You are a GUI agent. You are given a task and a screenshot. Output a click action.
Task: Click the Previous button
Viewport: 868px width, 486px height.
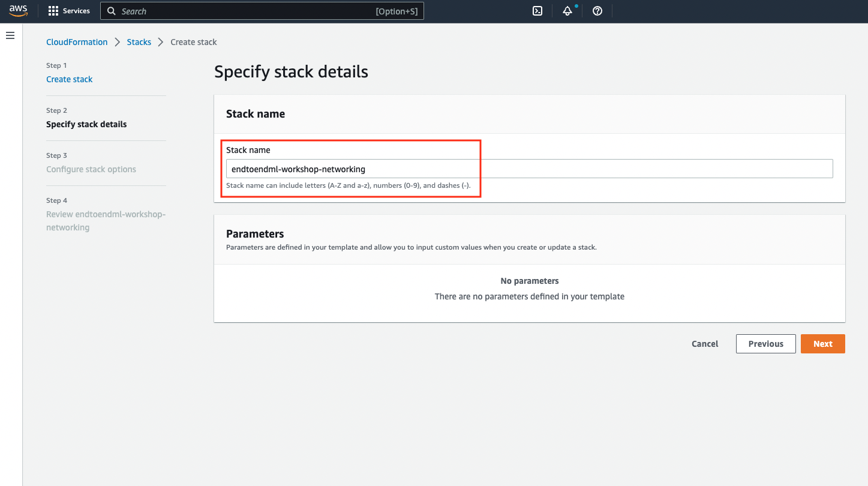766,344
